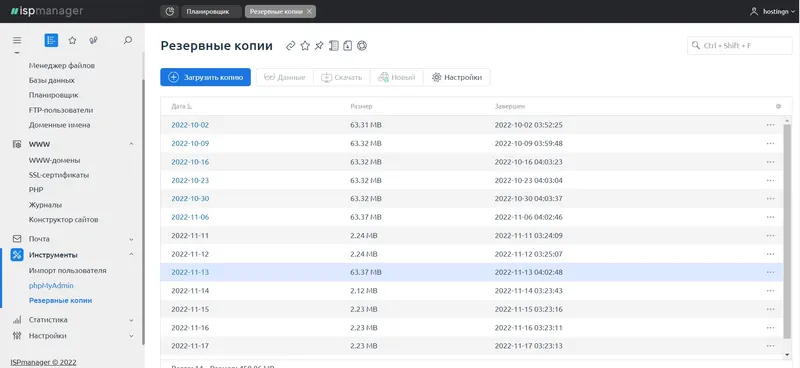Click the search field Ctrl + Shift + F
The image size is (800, 368).
[740, 45]
